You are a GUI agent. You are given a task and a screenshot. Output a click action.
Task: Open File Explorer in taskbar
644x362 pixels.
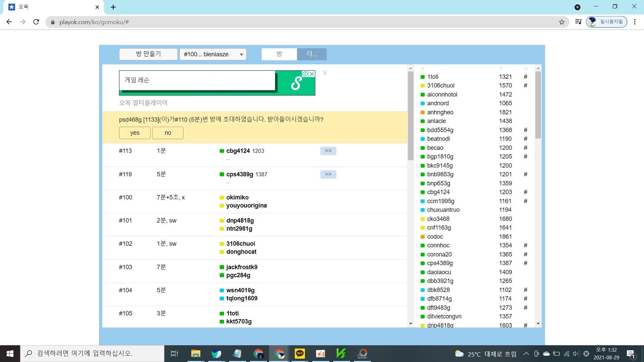(196, 353)
